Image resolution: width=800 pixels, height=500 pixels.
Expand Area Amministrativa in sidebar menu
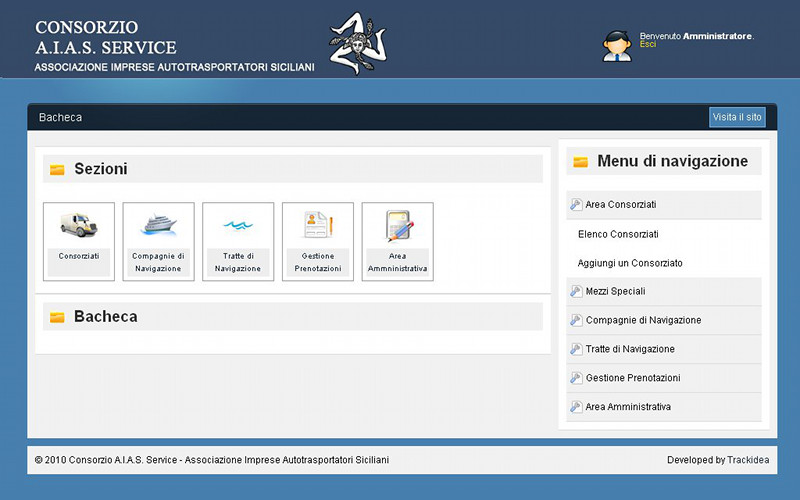pyautogui.click(x=664, y=407)
